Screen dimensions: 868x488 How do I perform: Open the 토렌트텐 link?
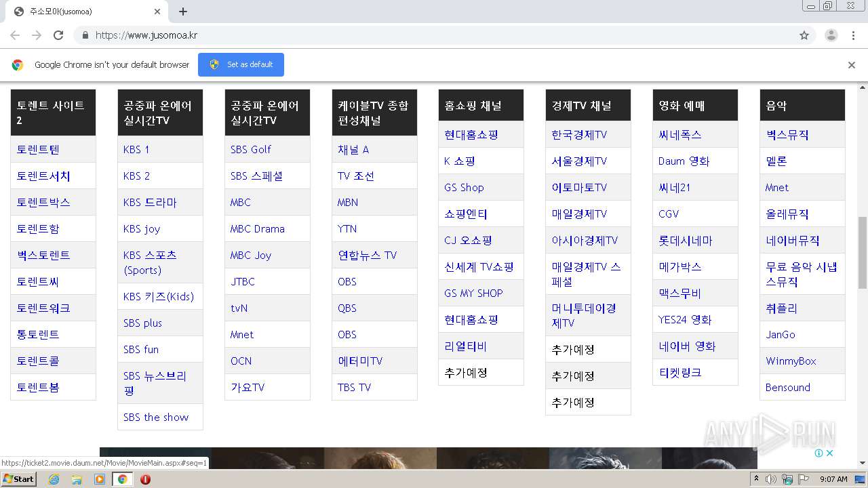(38, 149)
